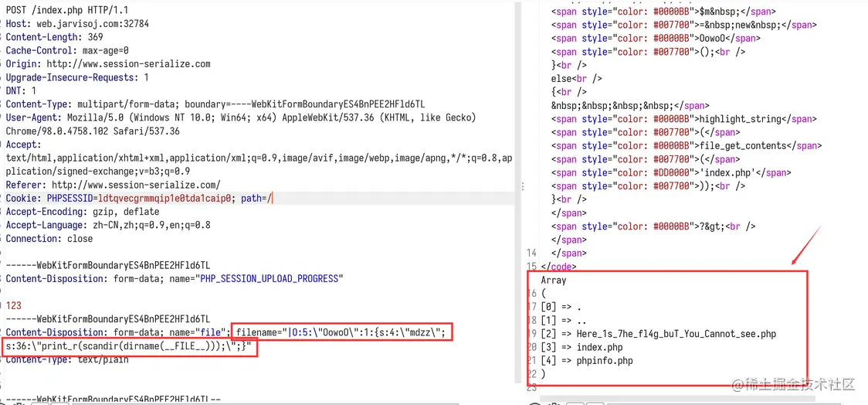This screenshot has width=868, height=405.
Task: Click the s:36 print_r(scandir payload line
Action: tap(128, 346)
